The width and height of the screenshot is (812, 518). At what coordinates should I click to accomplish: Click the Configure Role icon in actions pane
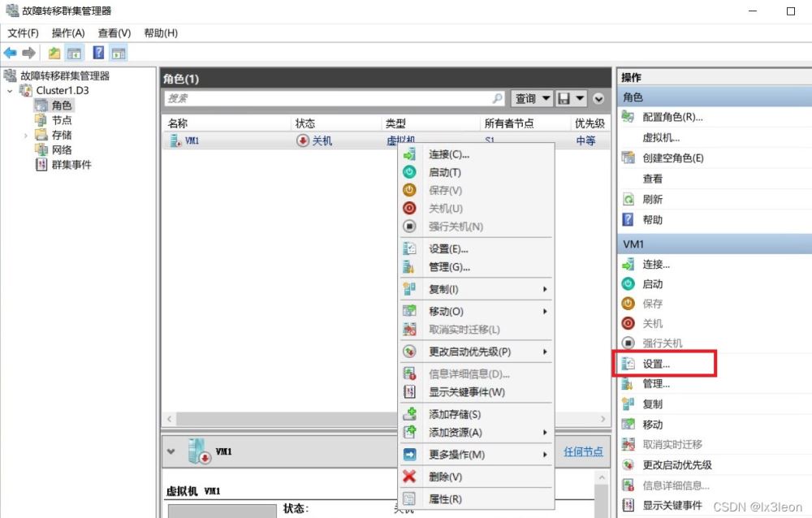628,117
